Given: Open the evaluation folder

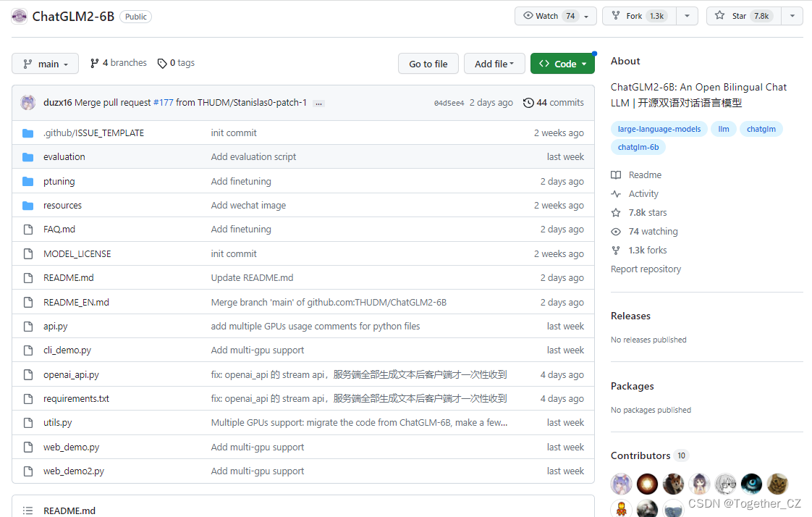Looking at the screenshot, I should point(64,157).
